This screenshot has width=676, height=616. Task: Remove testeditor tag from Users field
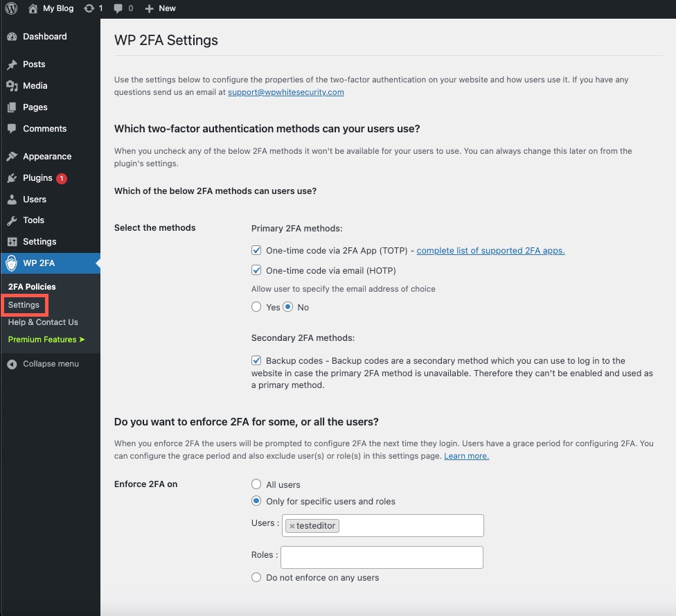click(x=292, y=526)
